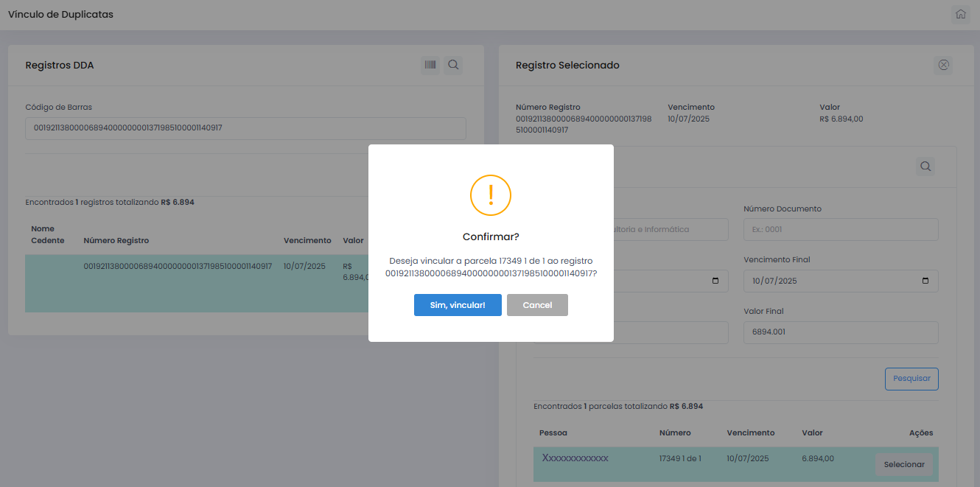Click the search icon in Registros DDA
The height and width of the screenshot is (487, 980).
(454, 66)
